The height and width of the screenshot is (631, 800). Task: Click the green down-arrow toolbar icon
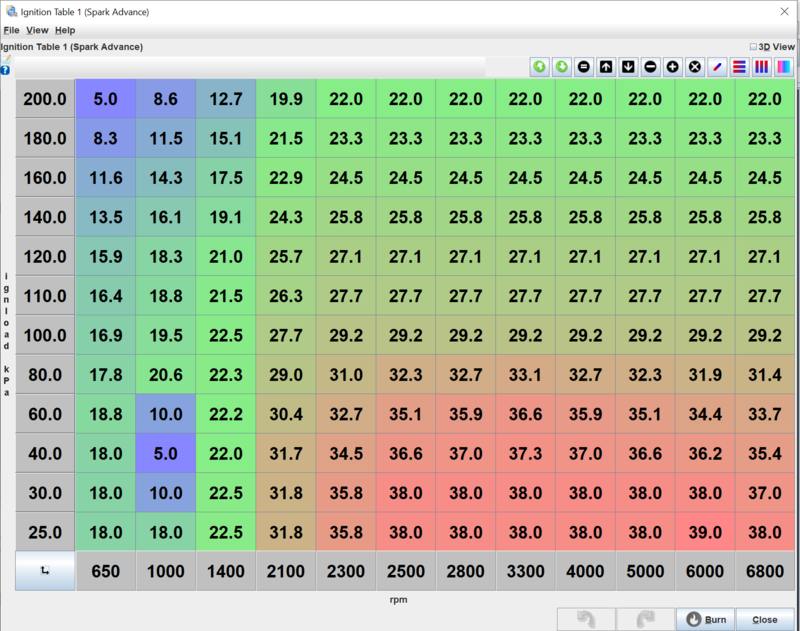[562, 67]
